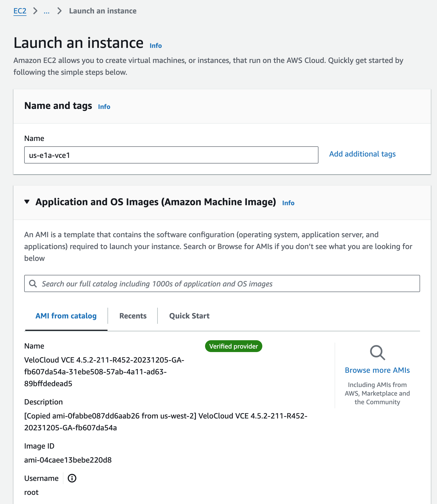Switch to the AMI from catalog tab
Viewport: 437px width, 504px height.
tap(66, 316)
